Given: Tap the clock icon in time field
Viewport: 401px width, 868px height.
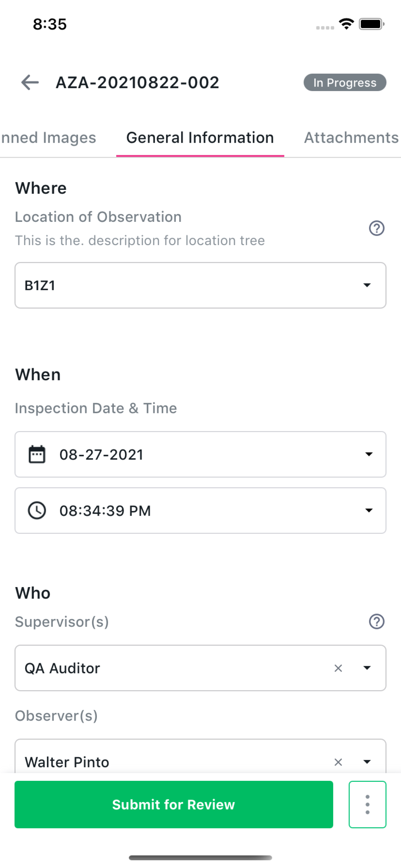Looking at the screenshot, I should tap(37, 511).
